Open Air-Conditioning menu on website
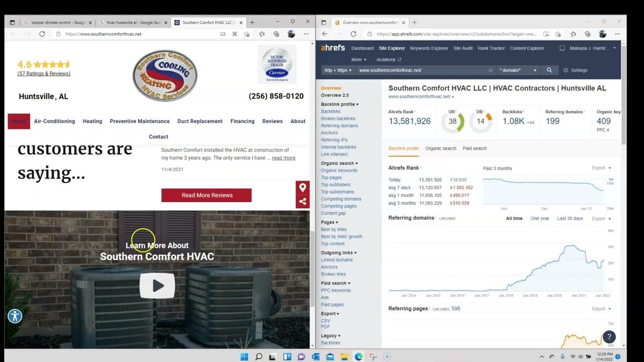Viewport: 644px width, 362px height. coord(54,121)
